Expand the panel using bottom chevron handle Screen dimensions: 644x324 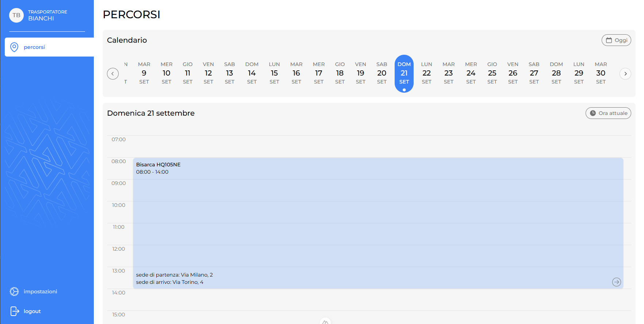tap(325, 321)
